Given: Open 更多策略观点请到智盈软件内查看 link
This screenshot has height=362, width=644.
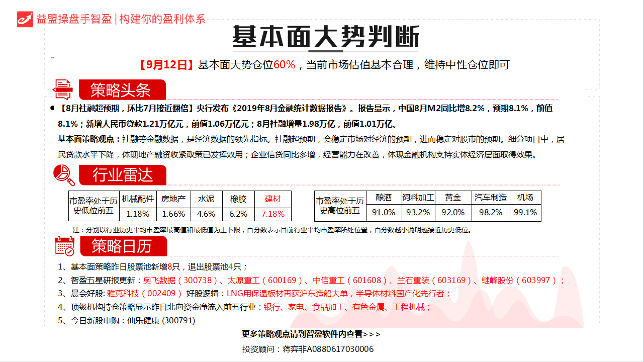Looking at the screenshot, I should (311, 334).
